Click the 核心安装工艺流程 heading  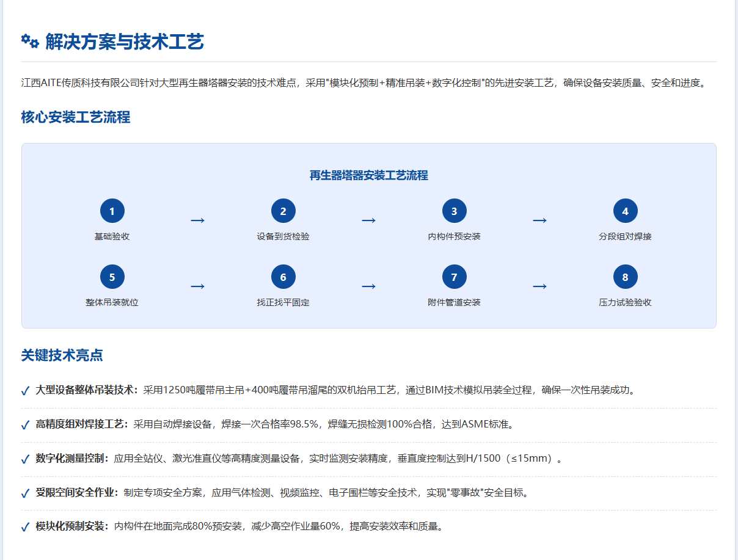[x=76, y=117]
